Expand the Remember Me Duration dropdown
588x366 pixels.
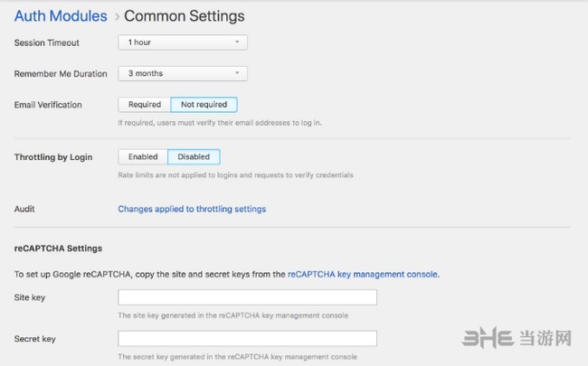click(183, 73)
